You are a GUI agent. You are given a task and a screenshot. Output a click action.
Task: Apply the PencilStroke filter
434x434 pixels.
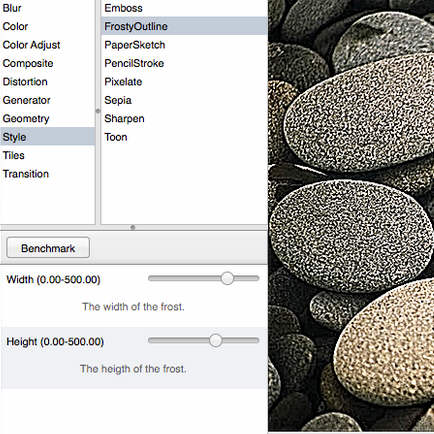click(x=184, y=63)
